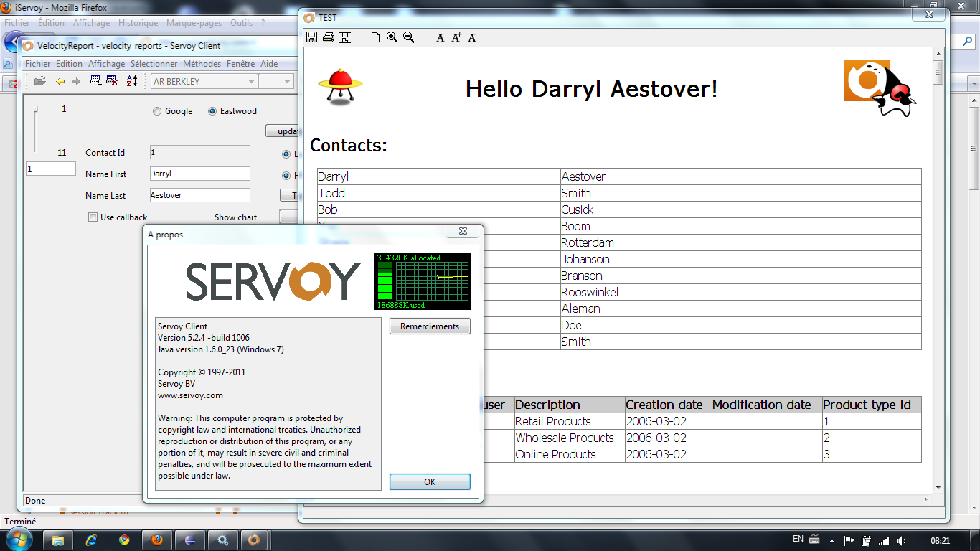Open Fichier menu in Servoy Client
This screenshot has height=551, width=980.
pyautogui.click(x=38, y=64)
